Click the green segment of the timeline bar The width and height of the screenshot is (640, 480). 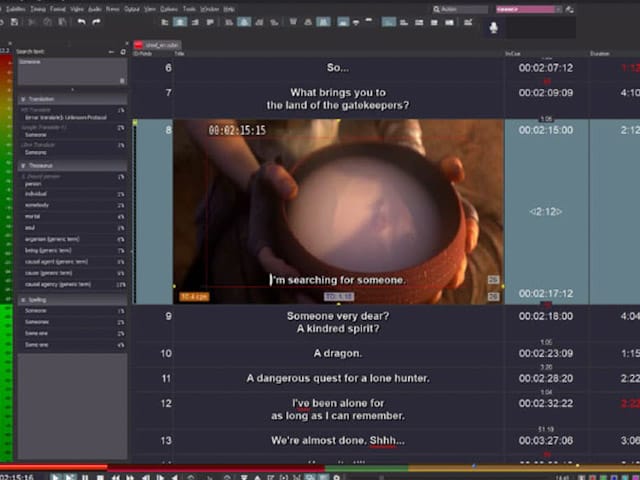pyautogui.click(x=367, y=468)
